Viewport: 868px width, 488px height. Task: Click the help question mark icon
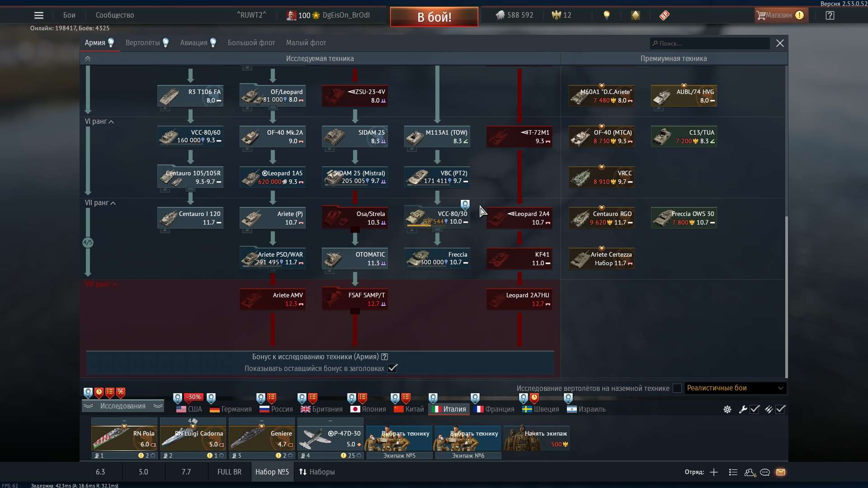(830, 15)
